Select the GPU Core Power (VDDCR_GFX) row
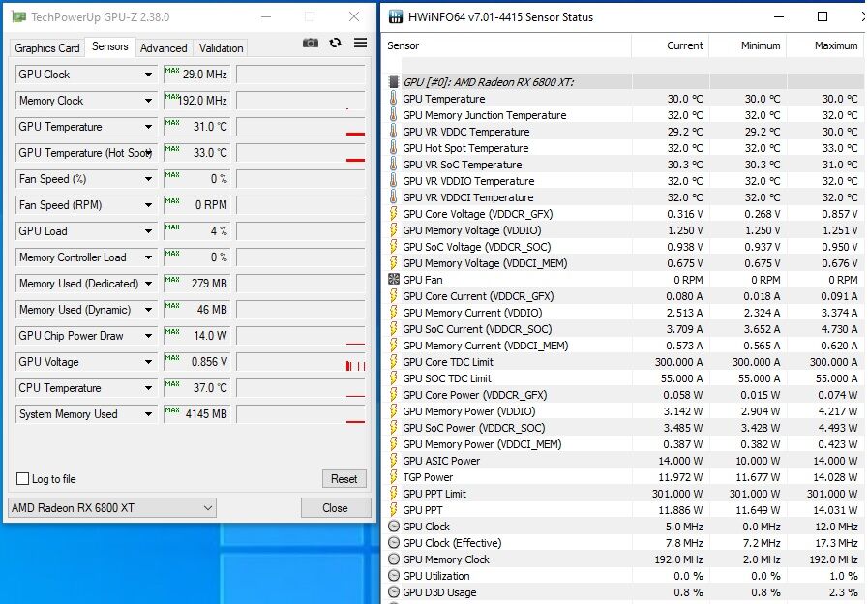868x604 pixels. [x=623, y=395]
